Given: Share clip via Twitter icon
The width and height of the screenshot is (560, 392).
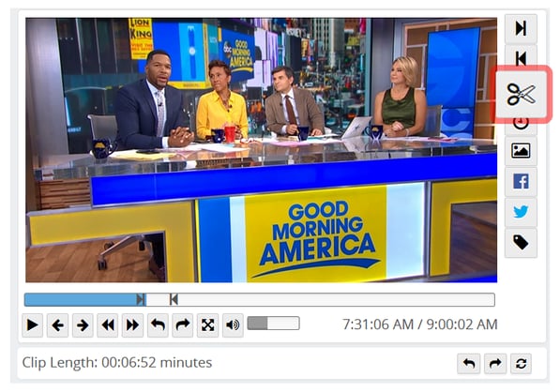Looking at the screenshot, I should pyautogui.click(x=521, y=212).
